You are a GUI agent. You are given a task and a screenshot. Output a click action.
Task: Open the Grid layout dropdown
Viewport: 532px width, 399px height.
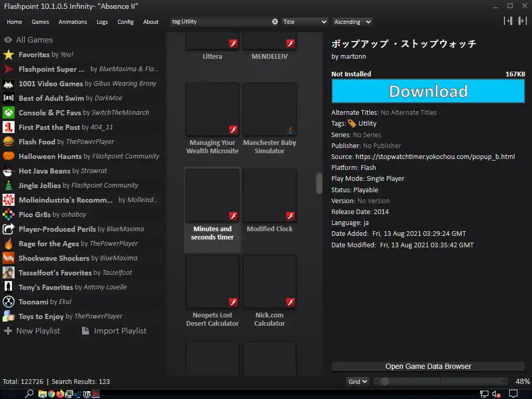point(357,382)
